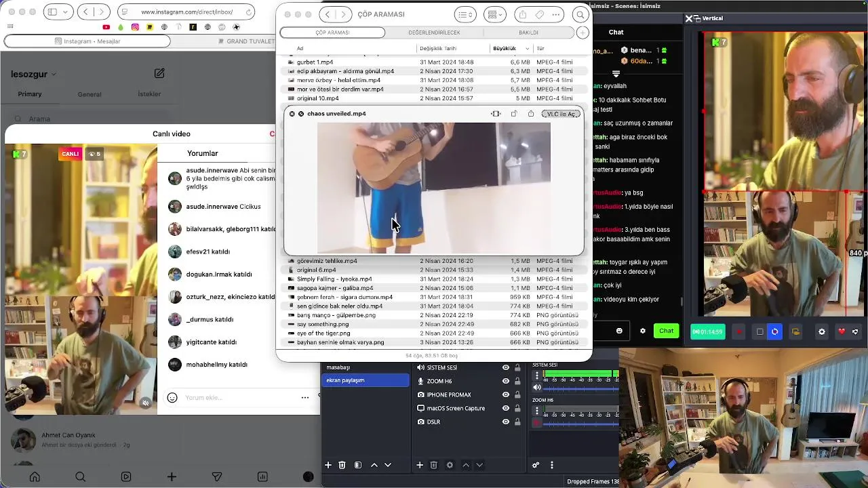Open Instagram General messages tab
The image size is (868, 488).
pyautogui.click(x=90, y=94)
